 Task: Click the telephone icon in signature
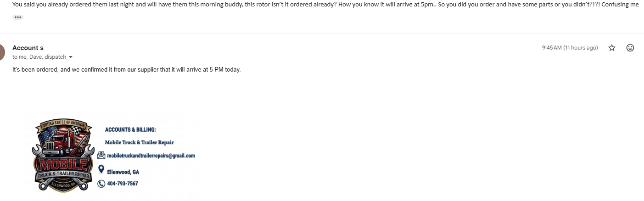(x=101, y=184)
